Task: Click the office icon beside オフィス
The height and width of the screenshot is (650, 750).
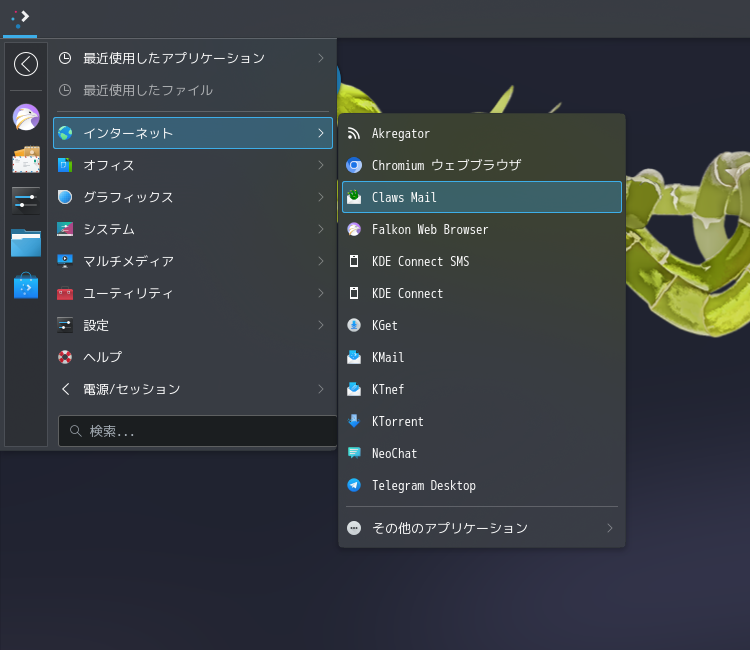Action: [65, 165]
